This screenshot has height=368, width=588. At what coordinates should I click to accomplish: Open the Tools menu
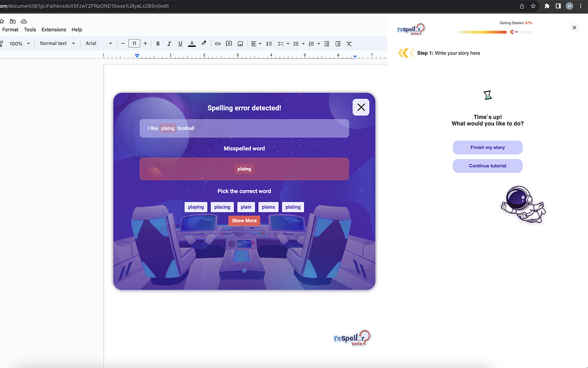[x=30, y=29]
